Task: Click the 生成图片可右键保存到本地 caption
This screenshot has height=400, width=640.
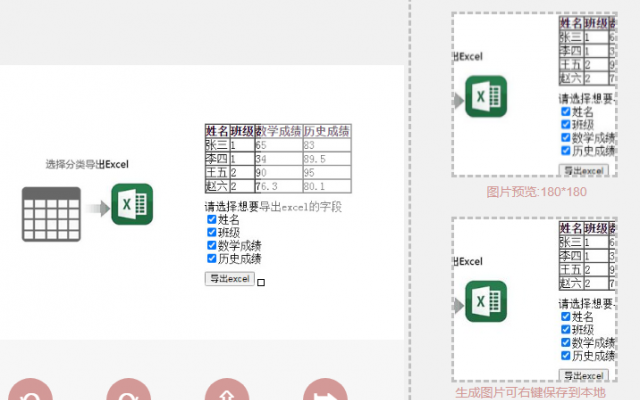Action: [531, 393]
